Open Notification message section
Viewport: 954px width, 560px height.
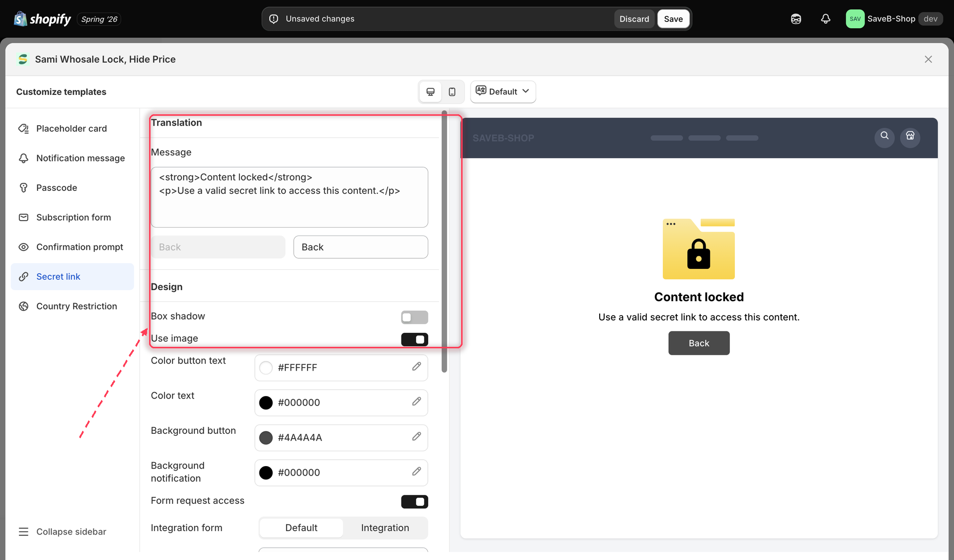coord(73,158)
